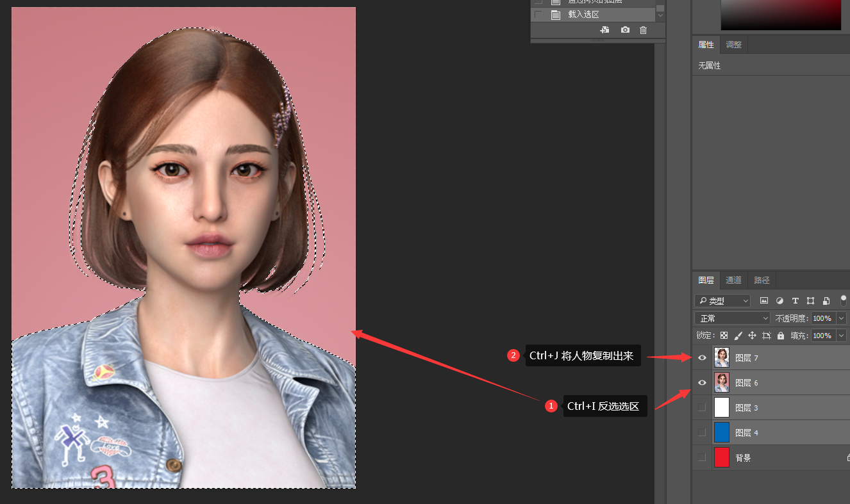Screen dimensions: 850x504
Task: Hide 图层 6 using its eye icon
Action: 702,383
